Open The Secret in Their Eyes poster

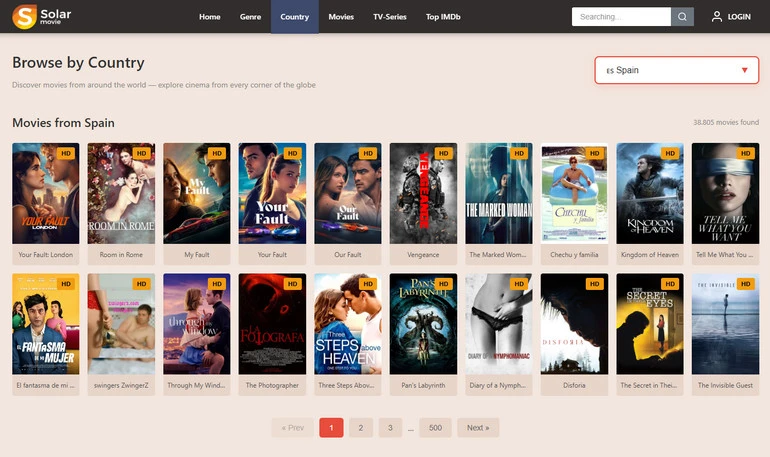[650, 324]
